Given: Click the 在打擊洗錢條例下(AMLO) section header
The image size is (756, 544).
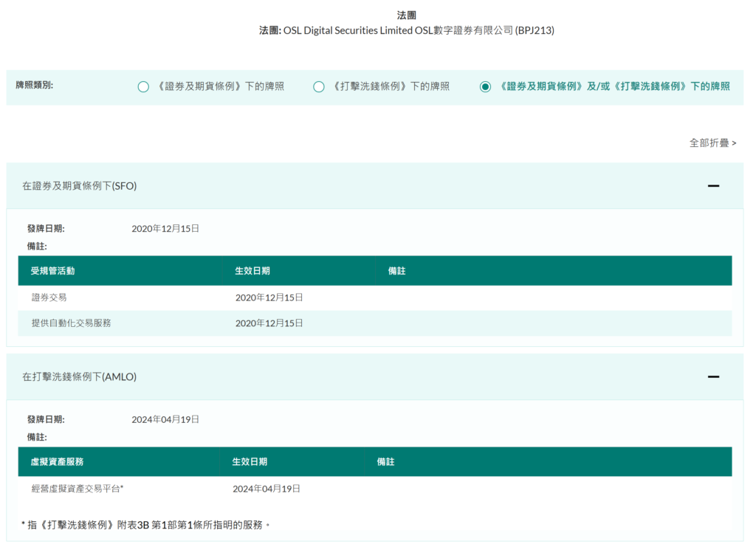Looking at the screenshot, I should click(80, 376).
